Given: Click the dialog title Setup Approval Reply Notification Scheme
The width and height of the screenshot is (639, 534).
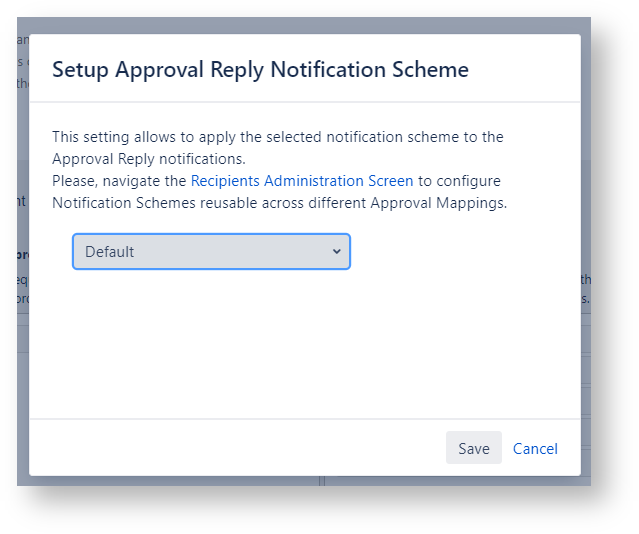Looking at the screenshot, I should pyautogui.click(x=260, y=69).
